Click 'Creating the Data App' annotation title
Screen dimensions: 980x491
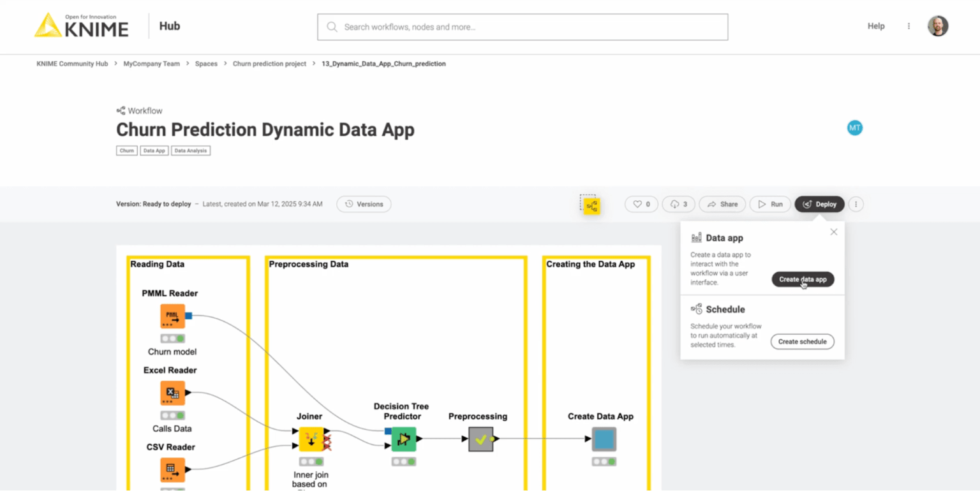coord(591,264)
